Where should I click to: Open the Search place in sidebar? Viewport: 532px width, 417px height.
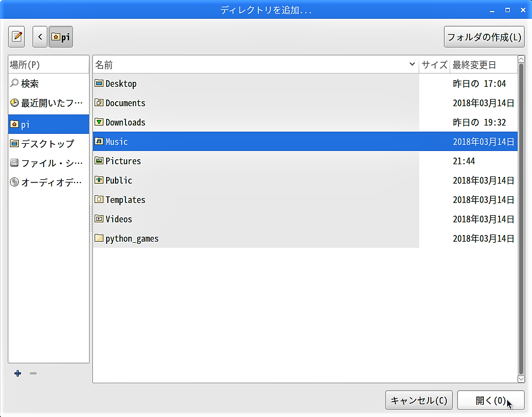coord(30,84)
